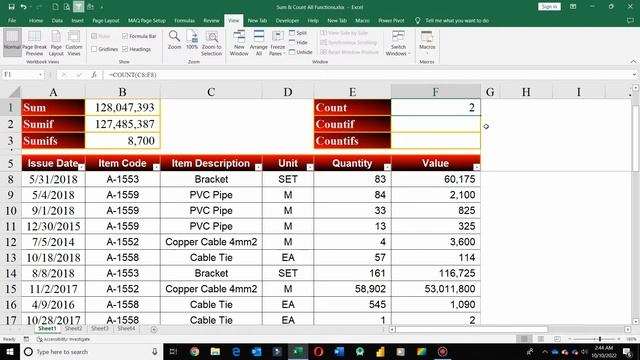This screenshot has width=640, height=360.
Task: Collapse the ribbon with the chevron
Action: [x=633, y=62]
